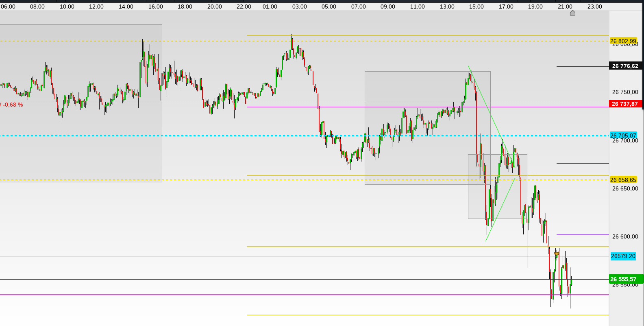The image size is (644, 326).
Task: Select the yellow 26 658,65 price tag
Action: click(623, 180)
